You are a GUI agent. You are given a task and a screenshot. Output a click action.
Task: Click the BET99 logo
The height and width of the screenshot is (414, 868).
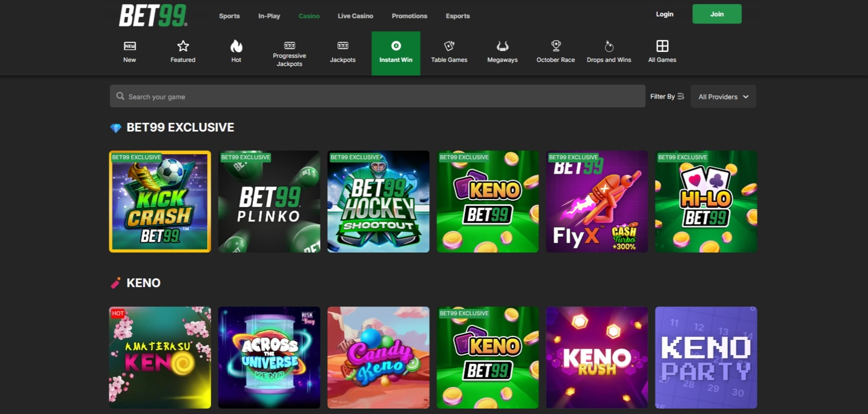pyautogui.click(x=153, y=15)
